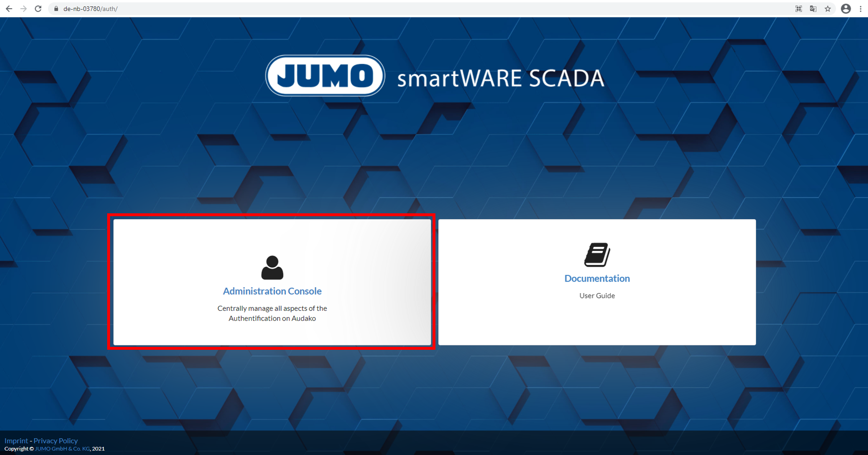Screen dimensions: 868x455
Task: Click the JUMO logo
Action: click(325, 76)
